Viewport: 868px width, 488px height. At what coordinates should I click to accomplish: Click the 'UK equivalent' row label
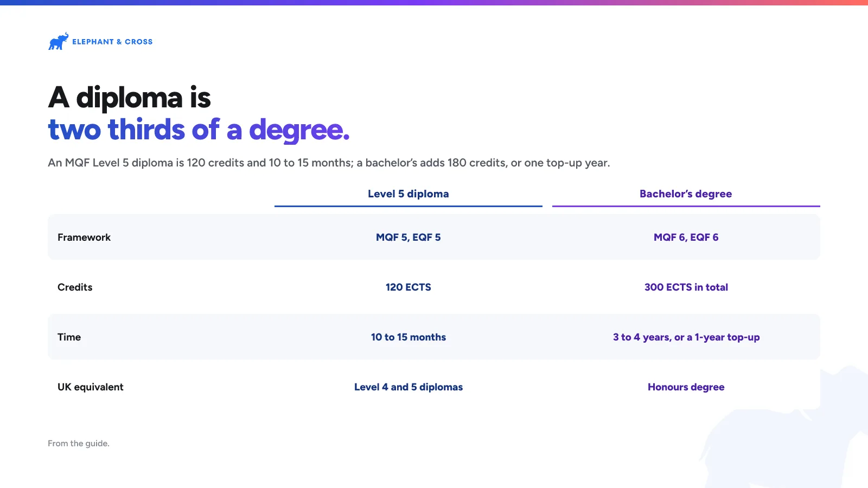pyautogui.click(x=91, y=387)
